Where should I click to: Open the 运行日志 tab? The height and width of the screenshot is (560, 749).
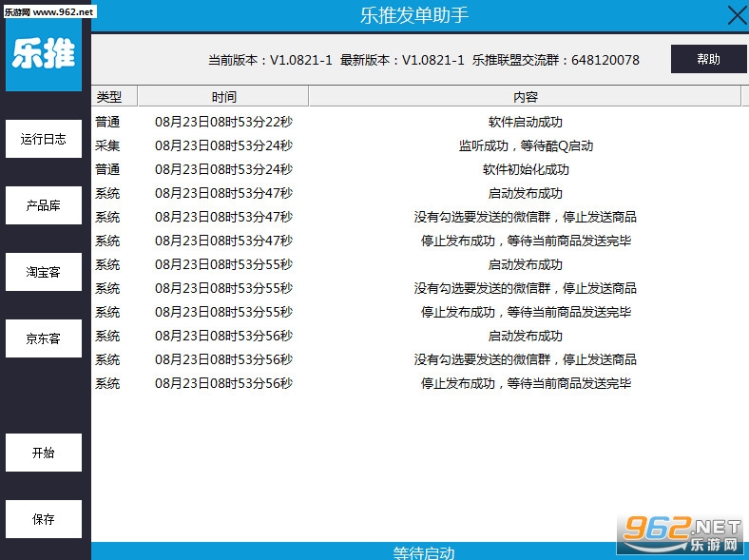click(x=44, y=139)
